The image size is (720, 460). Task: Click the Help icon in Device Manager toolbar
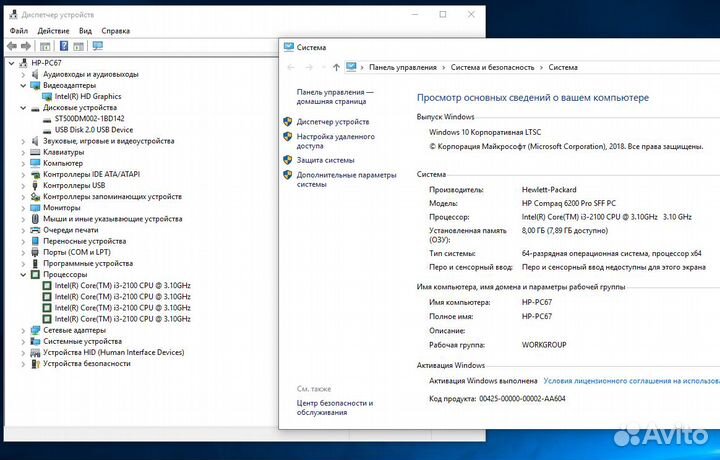[x=64, y=46]
